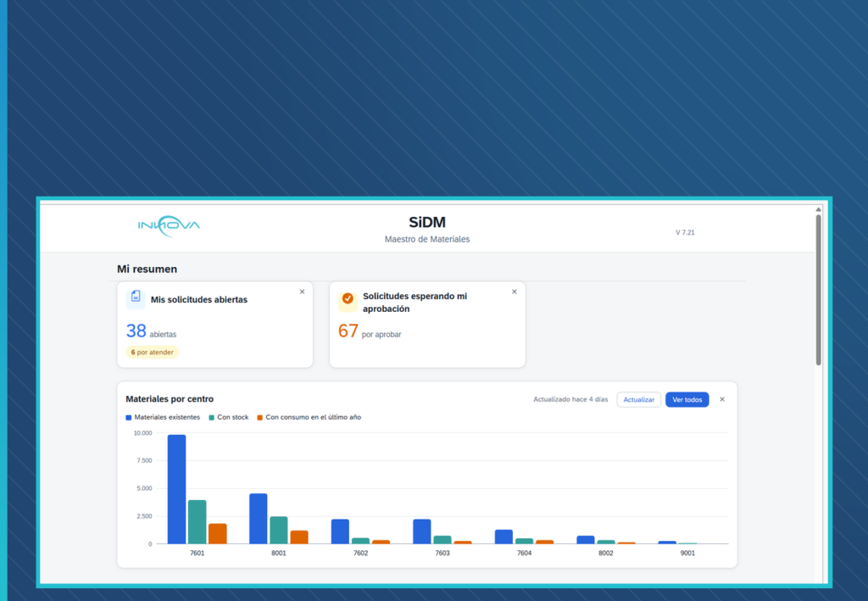
Task: Click the 9001 axis label
Action: [x=687, y=553]
